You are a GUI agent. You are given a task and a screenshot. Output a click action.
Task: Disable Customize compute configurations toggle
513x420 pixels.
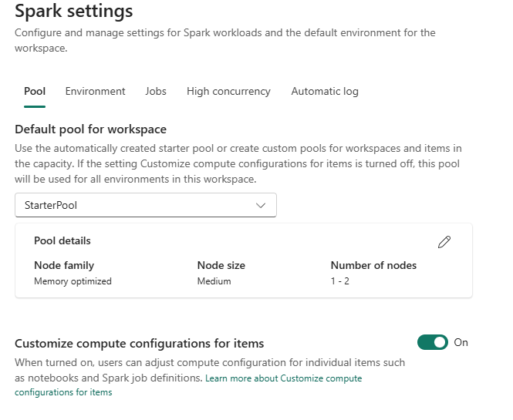(432, 342)
